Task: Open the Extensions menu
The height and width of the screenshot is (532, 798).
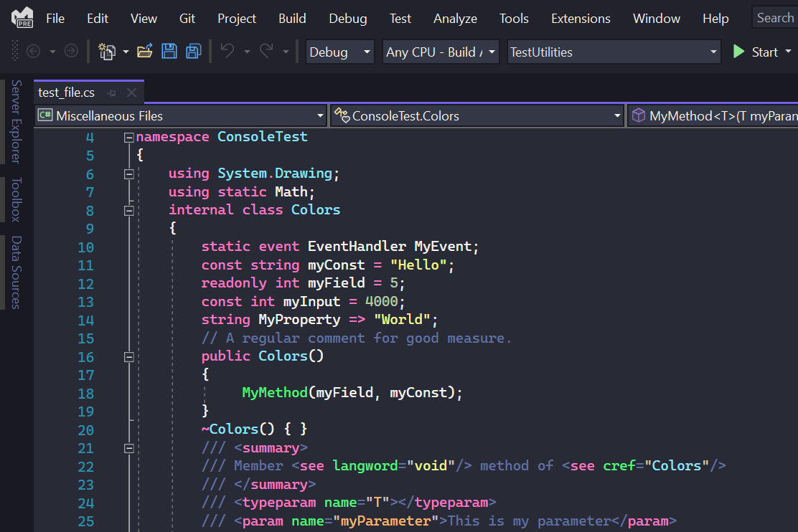Action: (x=581, y=19)
